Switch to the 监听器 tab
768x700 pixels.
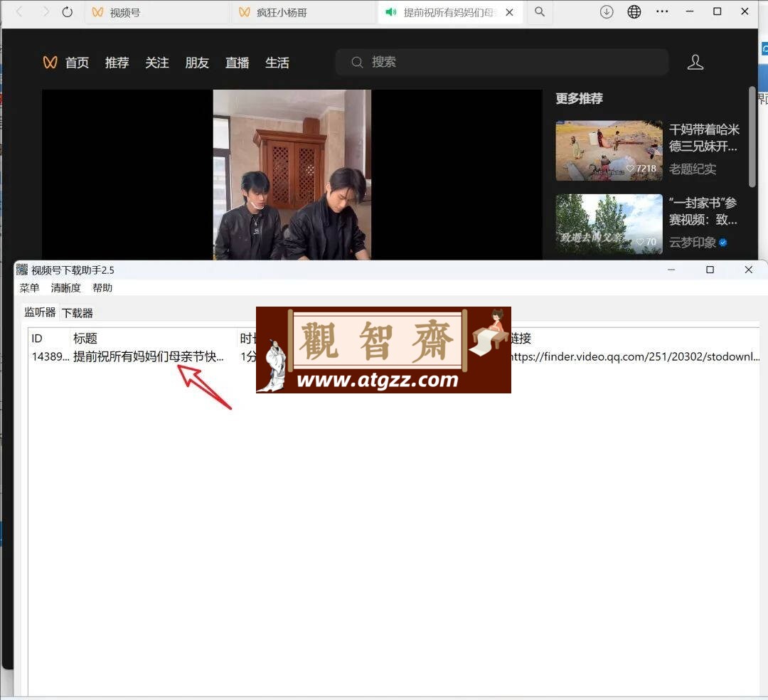pyautogui.click(x=40, y=312)
